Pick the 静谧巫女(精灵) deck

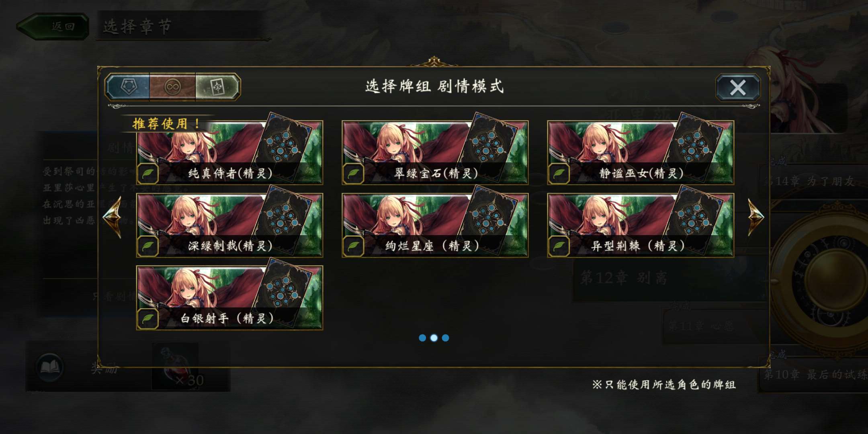coord(641,152)
